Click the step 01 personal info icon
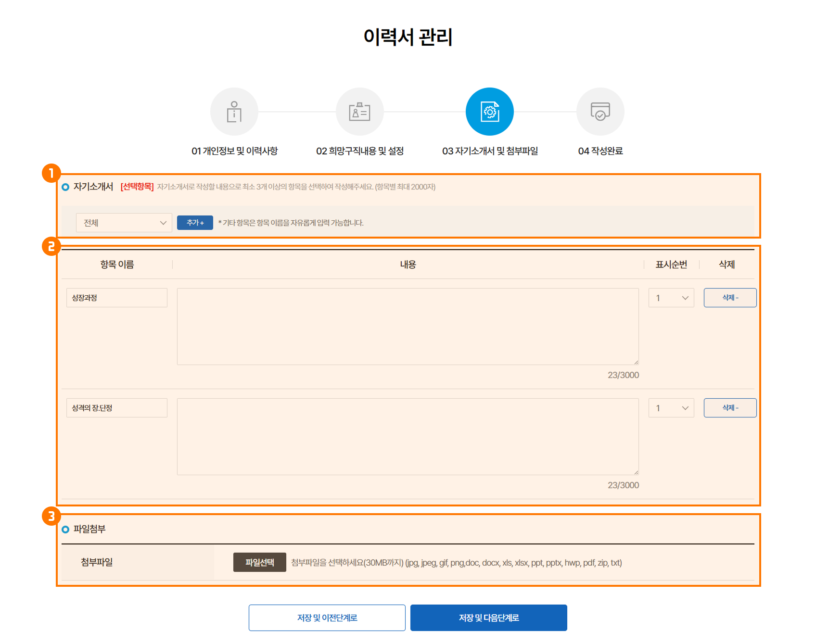816x644 pixels. point(234,112)
